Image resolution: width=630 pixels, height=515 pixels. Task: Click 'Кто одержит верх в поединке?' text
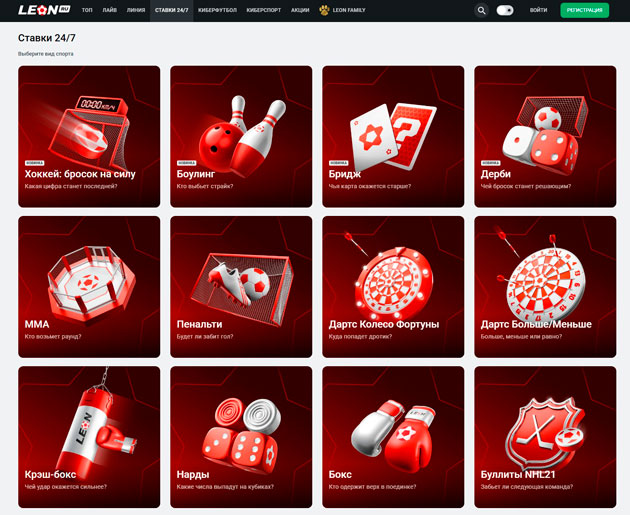point(372,487)
